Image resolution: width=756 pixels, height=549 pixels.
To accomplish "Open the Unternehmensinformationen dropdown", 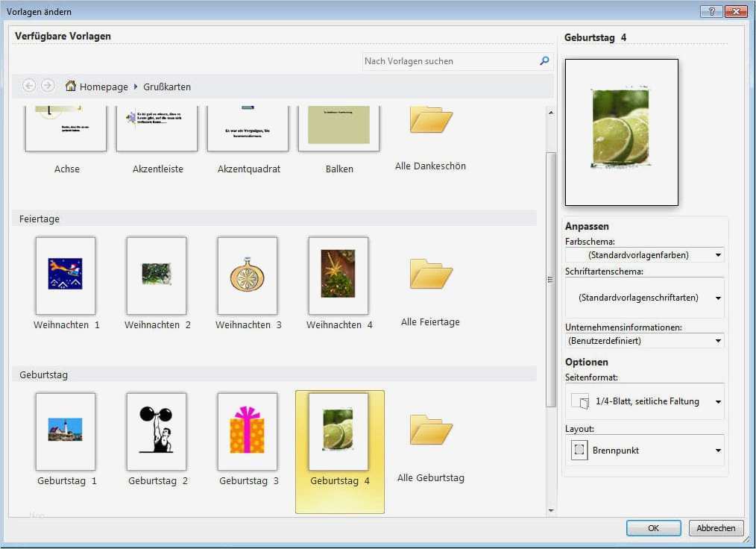I will click(x=645, y=341).
